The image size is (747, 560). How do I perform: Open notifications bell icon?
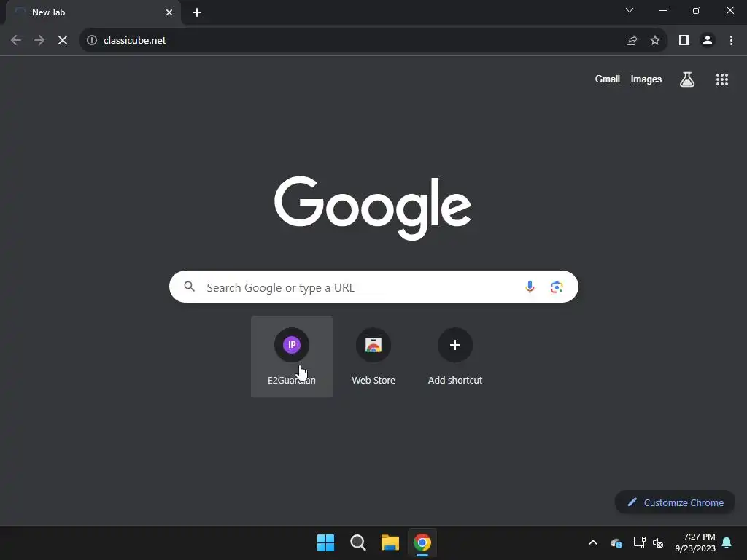pos(727,542)
